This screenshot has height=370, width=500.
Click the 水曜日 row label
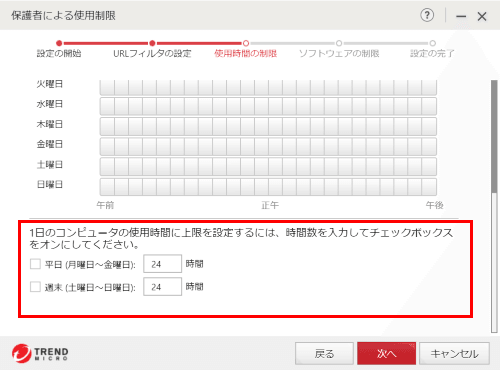pyautogui.click(x=50, y=104)
